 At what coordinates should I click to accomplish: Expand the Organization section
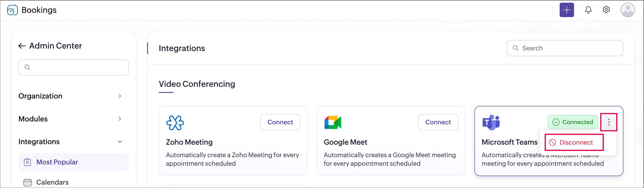coord(120,96)
